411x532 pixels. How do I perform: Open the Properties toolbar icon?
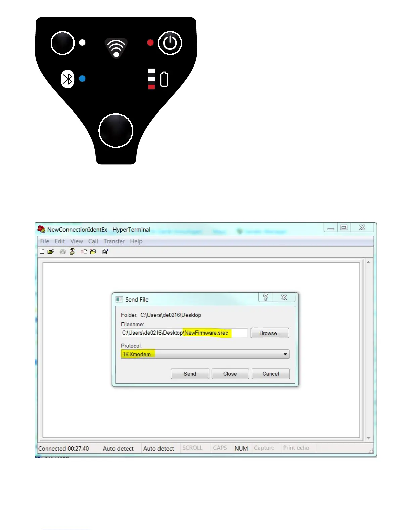105,251
